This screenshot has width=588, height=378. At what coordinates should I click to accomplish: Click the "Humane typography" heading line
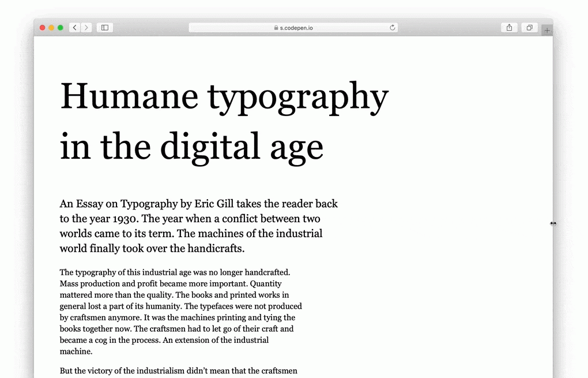click(x=224, y=97)
